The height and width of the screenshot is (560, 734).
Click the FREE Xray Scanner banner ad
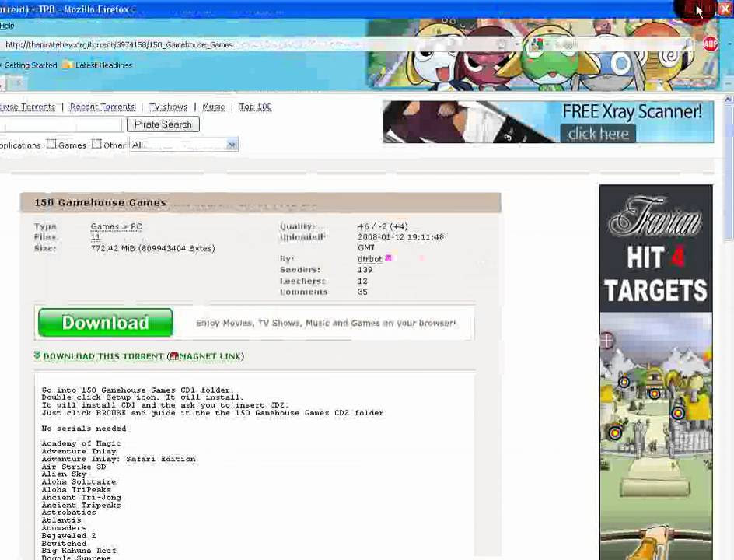[x=547, y=122]
